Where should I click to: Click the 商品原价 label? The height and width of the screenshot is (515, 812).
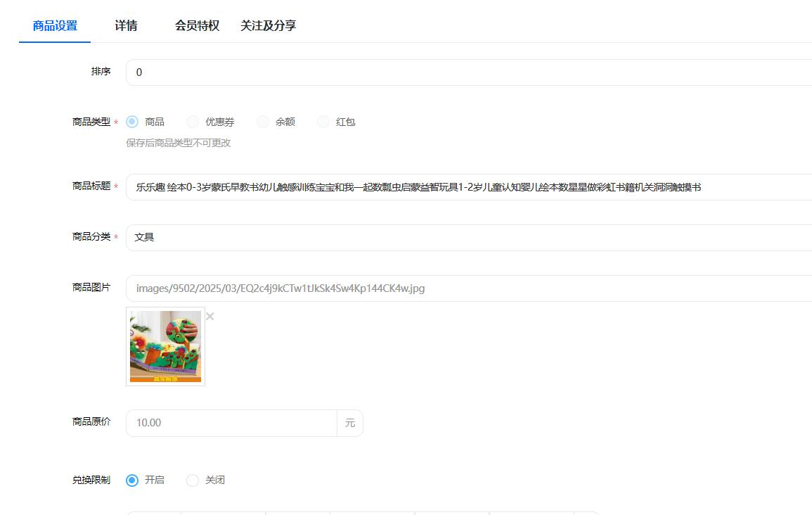(91, 421)
